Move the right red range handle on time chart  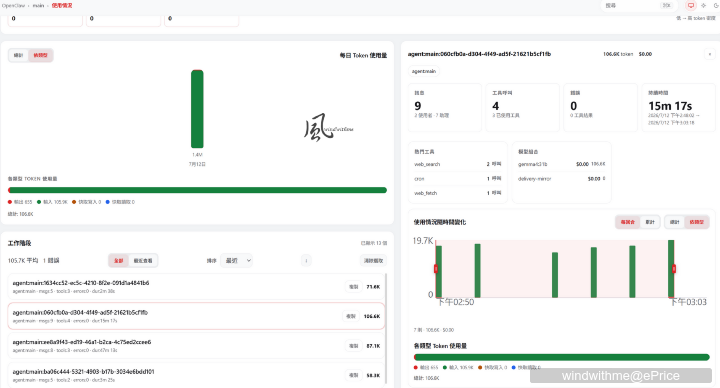tap(674, 269)
